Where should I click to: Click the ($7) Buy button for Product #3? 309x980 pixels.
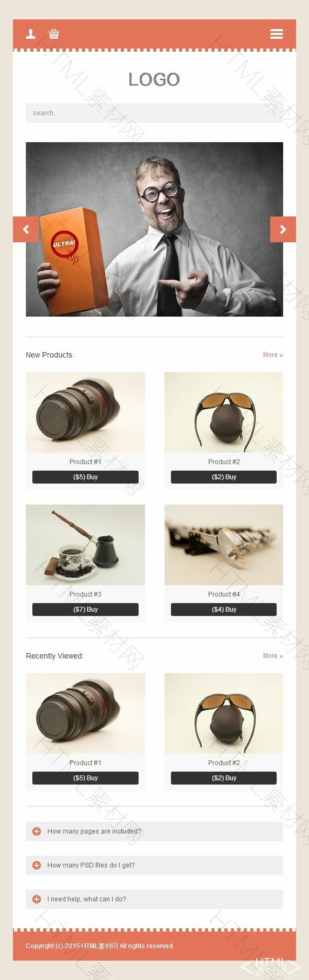pyautogui.click(x=85, y=610)
